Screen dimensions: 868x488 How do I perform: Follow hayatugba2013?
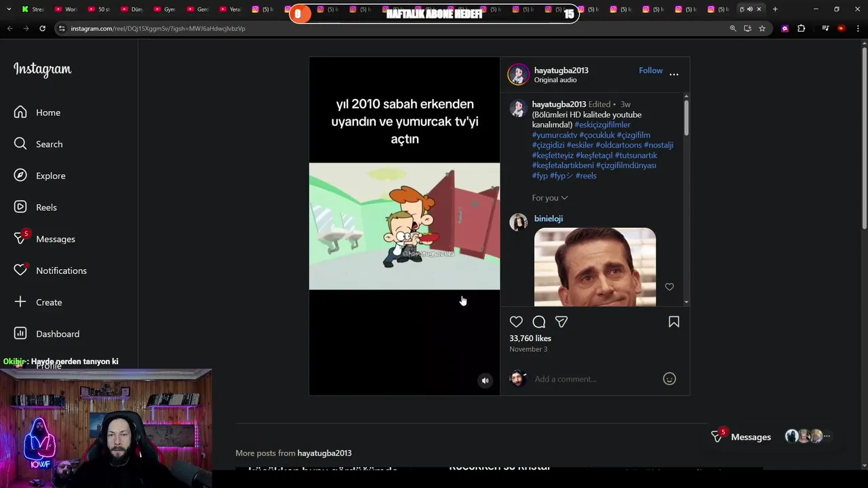point(650,70)
